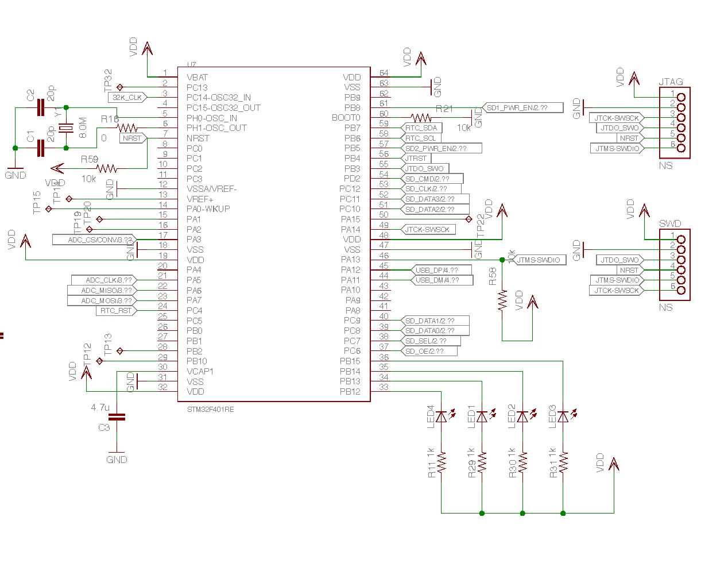Click test point TP13 diamond
This screenshot has height=571, width=728.
pyautogui.click(x=120, y=351)
